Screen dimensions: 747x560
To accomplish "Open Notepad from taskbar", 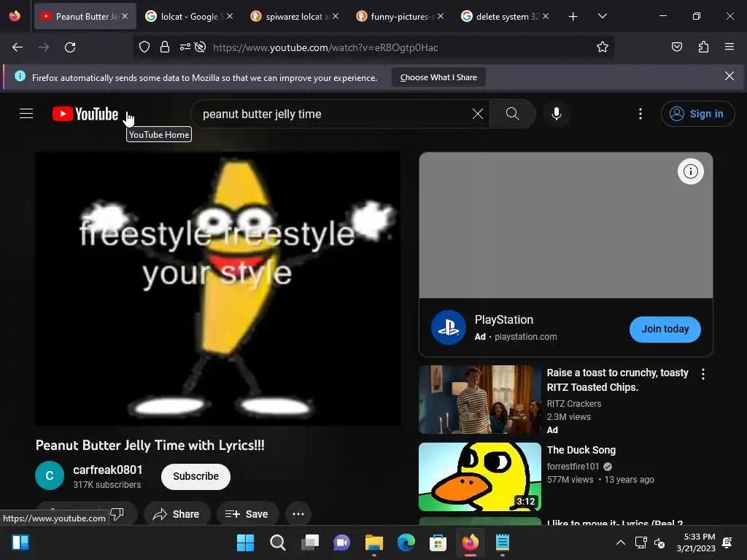I will coord(503,542).
